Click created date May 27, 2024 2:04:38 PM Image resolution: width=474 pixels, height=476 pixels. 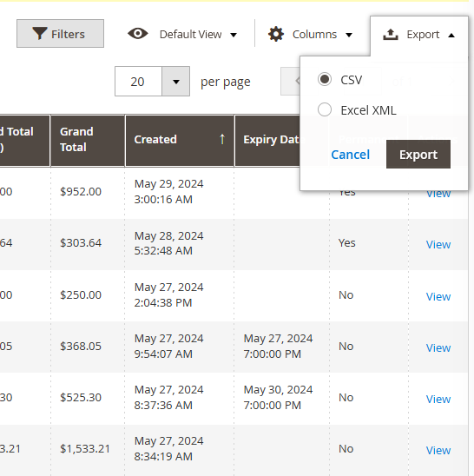coord(168,294)
